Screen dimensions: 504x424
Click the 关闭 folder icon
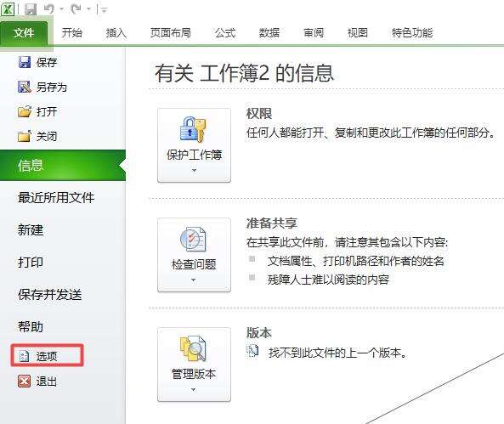point(25,136)
